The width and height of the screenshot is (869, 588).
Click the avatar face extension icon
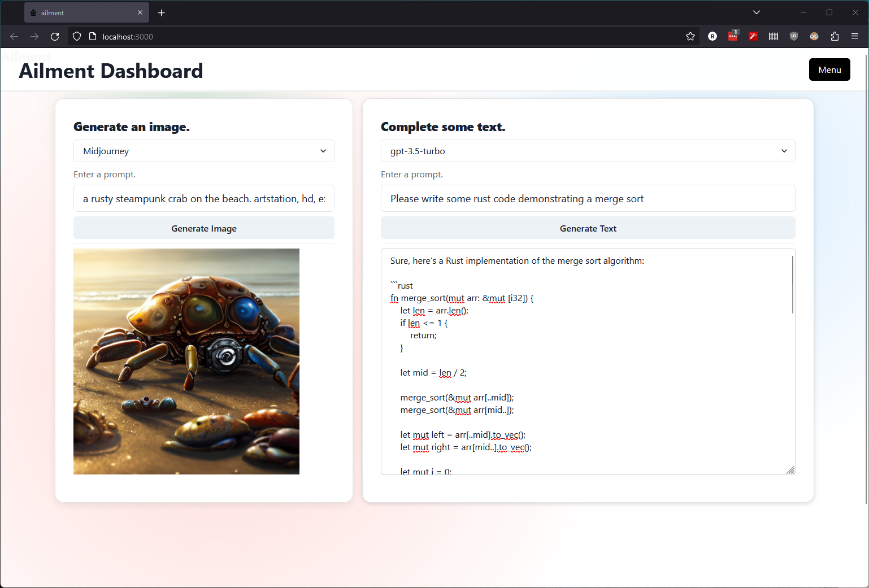814,37
